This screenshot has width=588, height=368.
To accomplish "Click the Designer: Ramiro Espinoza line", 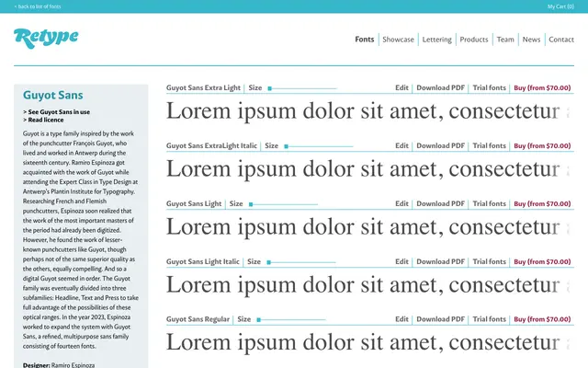I will [x=59, y=364].
